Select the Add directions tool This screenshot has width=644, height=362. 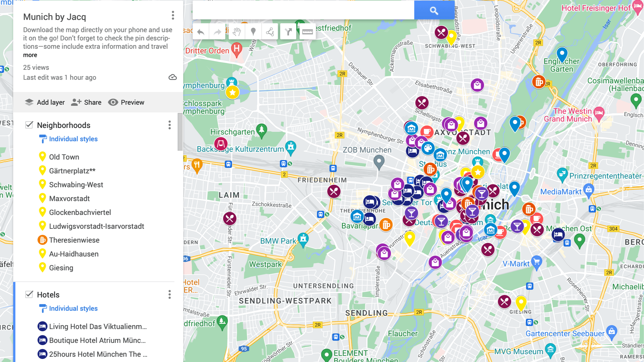[x=288, y=32]
